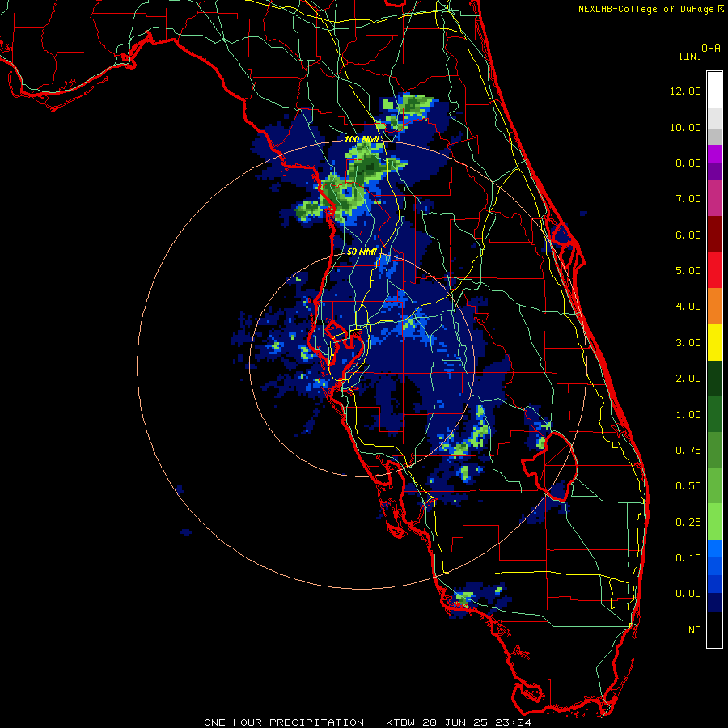Select the orange 4.00 scale swatch
This screenshot has width=728, height=728.
click(714, 307)
